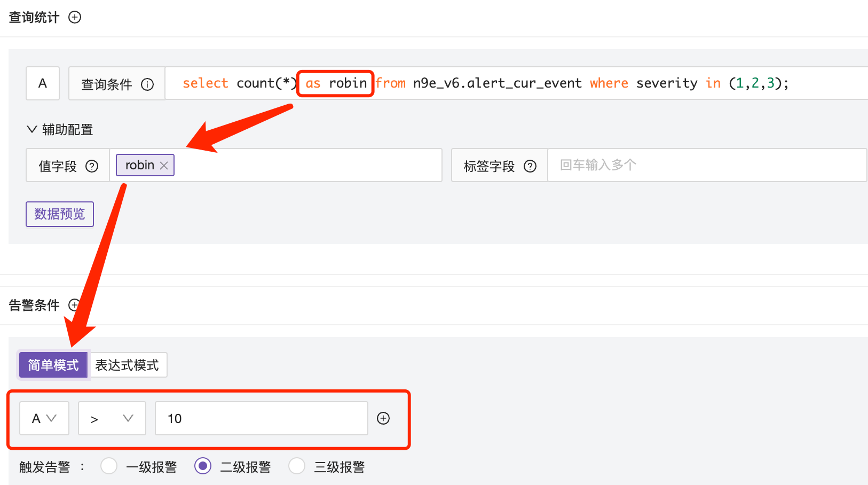Open the comparison operator dropdown
This screenshot has width=868, height=485.
coord(112,418)
